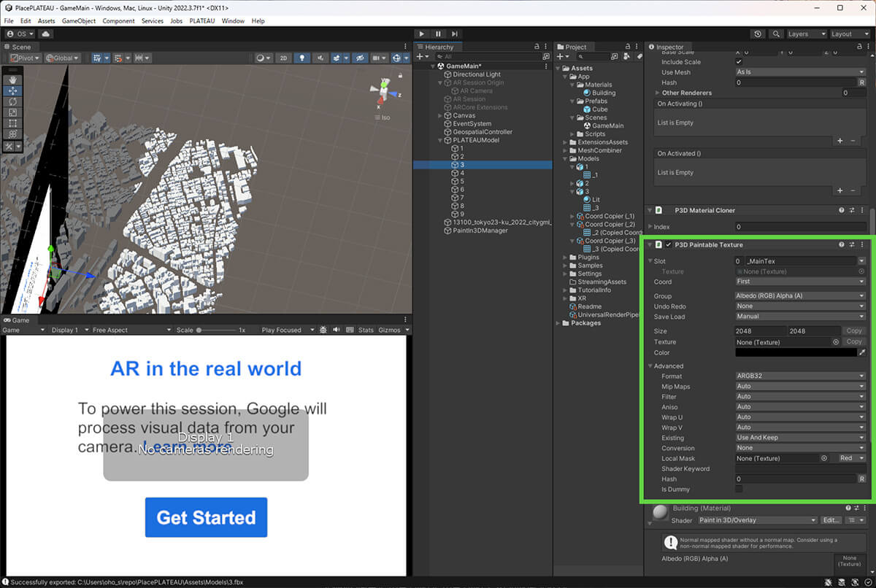Select the combined Transform tool

pos(12,135)
